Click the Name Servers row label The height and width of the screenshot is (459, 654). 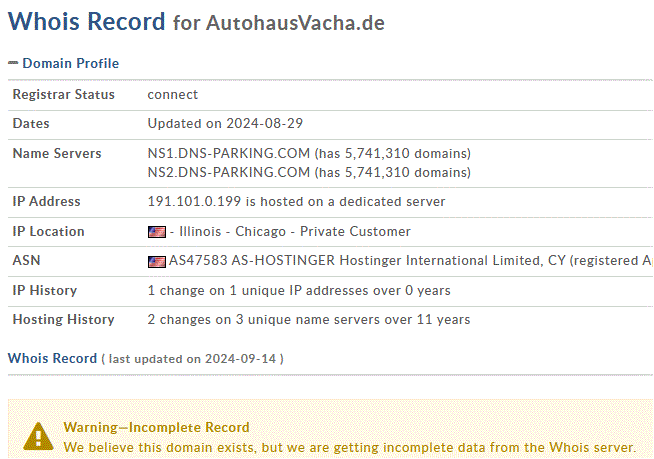tap(57, 154)
